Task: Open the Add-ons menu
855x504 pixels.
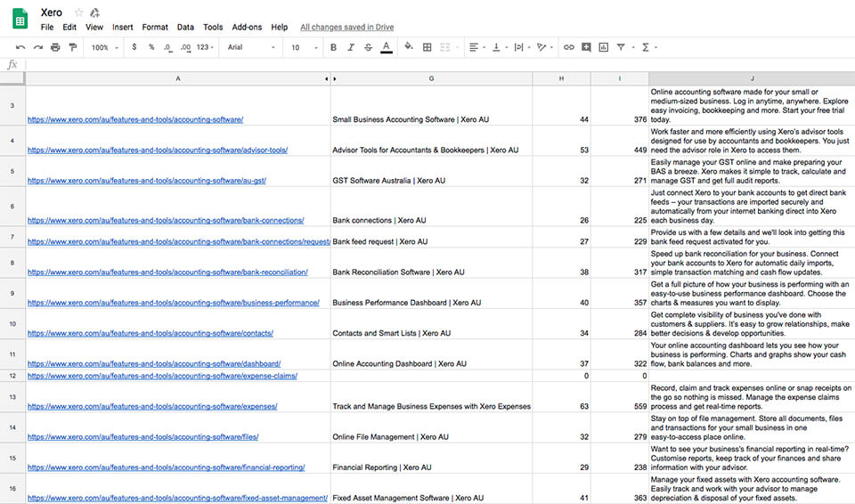Action: tap(247, 27)
